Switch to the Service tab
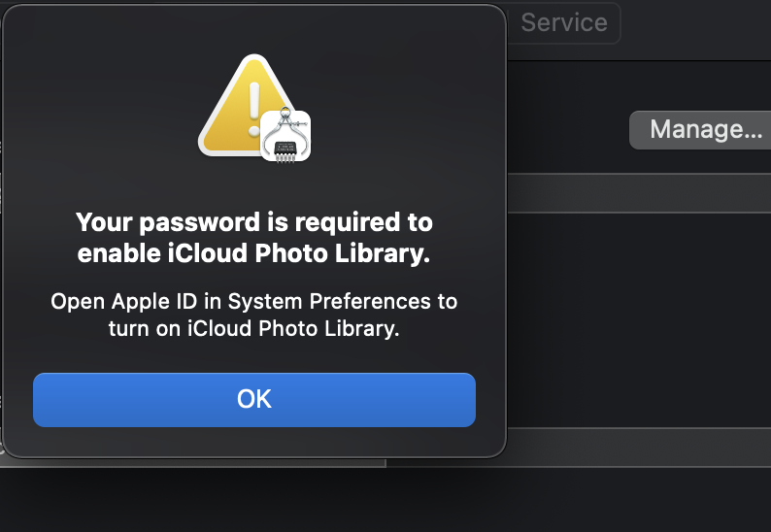This screenshot has width=771, height=532. click(x=563, y=22)
